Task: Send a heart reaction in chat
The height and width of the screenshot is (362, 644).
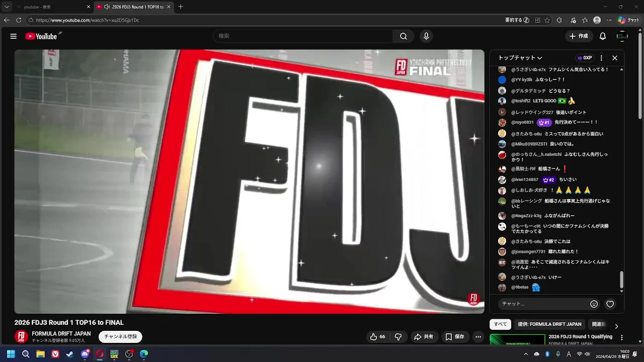Action: 610,304
